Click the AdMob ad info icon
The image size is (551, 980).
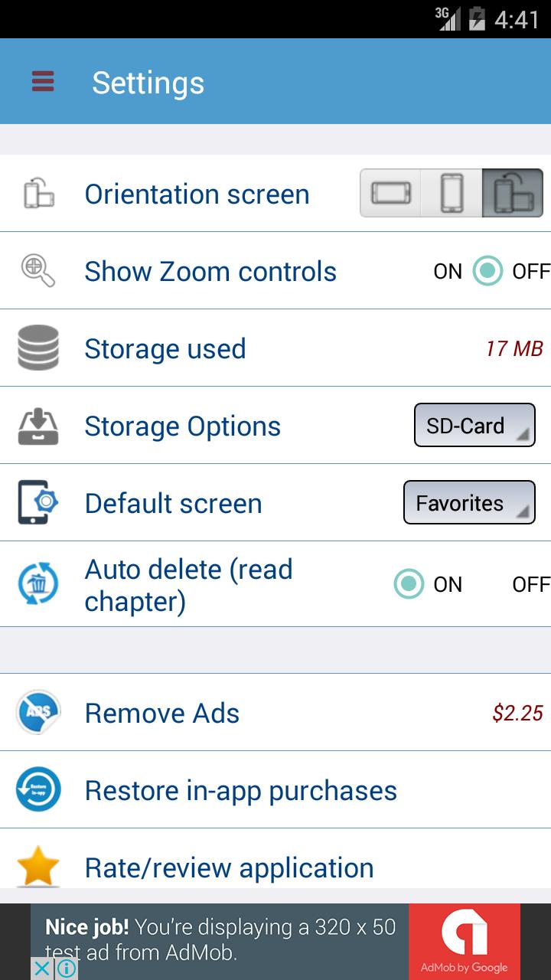click(x=67, y=969)
